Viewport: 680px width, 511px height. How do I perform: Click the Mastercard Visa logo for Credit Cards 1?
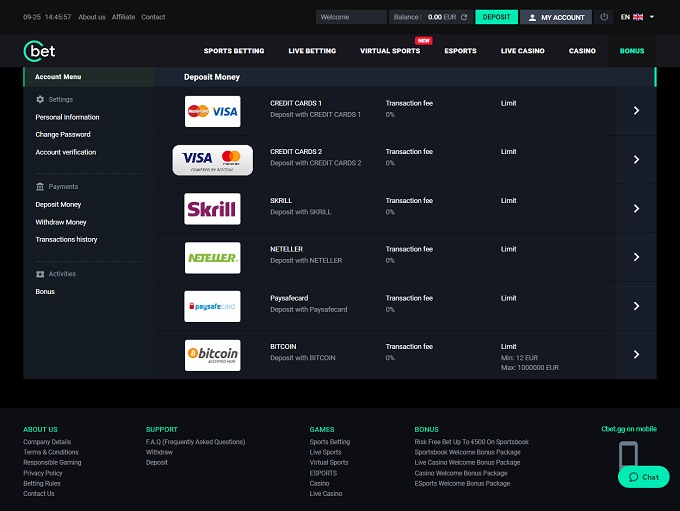(212, 111)
